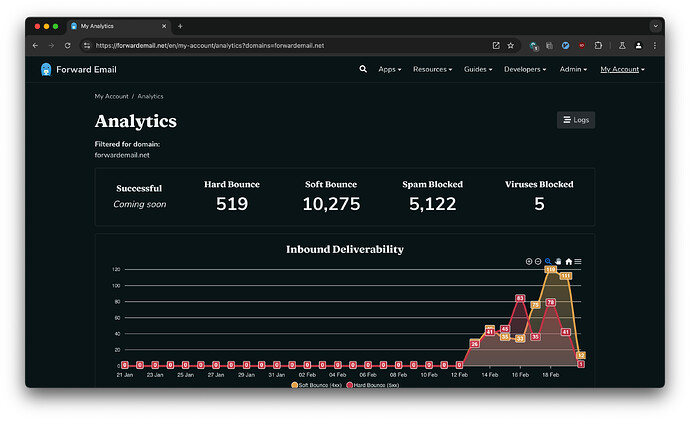Image resolution: width=690 pixels, height=421 pixels.
Task: Click the Soft Bounce count 10,275
Action: 331,204
